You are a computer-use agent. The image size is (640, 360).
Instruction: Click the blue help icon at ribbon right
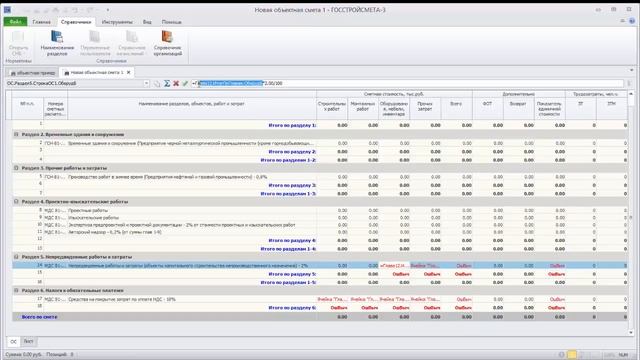[632, 21]
